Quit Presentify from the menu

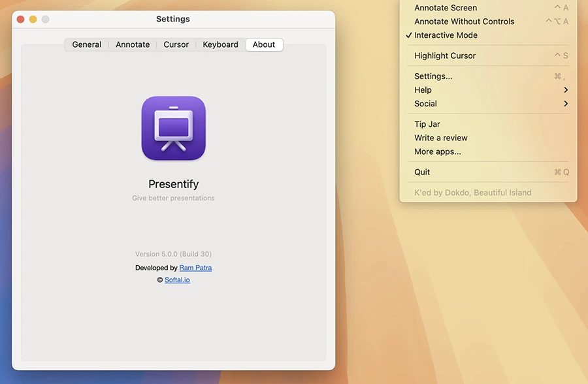(x=422, y=172)
